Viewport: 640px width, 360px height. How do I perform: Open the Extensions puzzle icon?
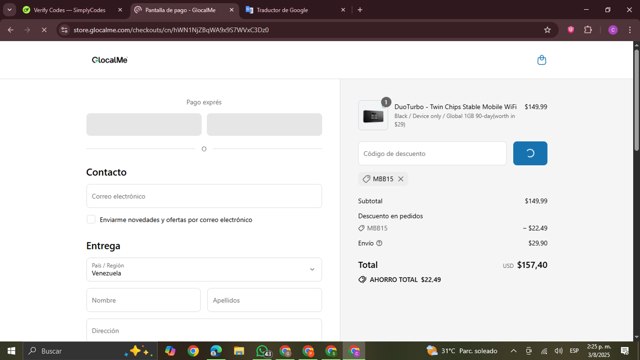[x=588, y=30]
